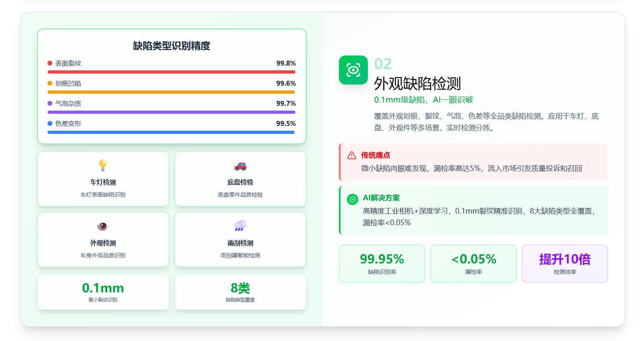Click the red car icon for 底盘检验
The width and height of the screenshot is (644, 341).
[240, 166]
